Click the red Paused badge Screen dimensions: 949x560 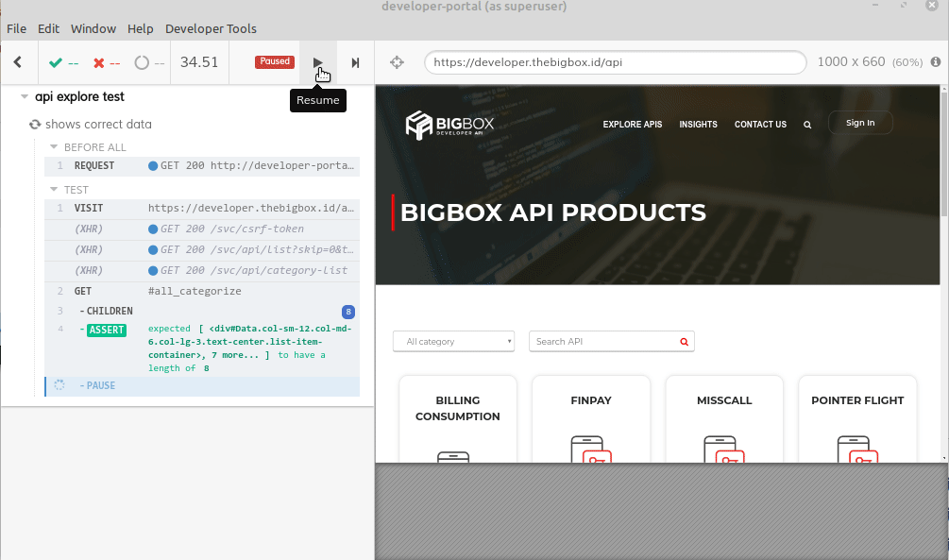point(275,61)
